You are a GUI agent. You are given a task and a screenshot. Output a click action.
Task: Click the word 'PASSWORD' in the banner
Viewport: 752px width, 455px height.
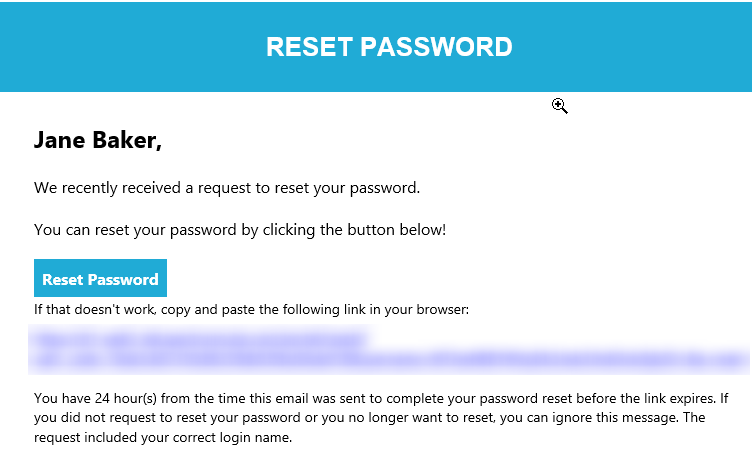point(436,47)
